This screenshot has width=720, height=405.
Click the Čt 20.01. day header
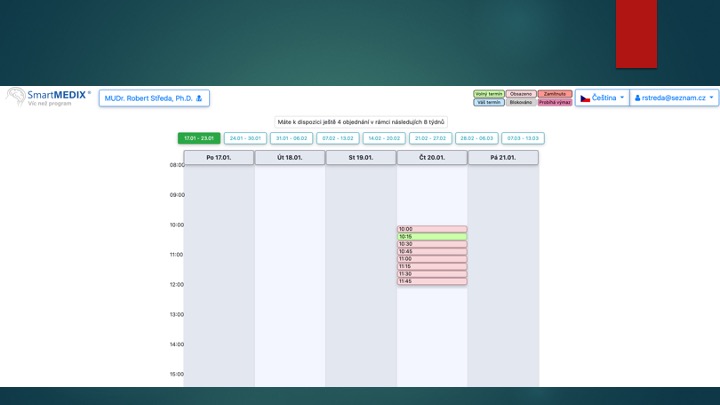click(x=432, y=157)
